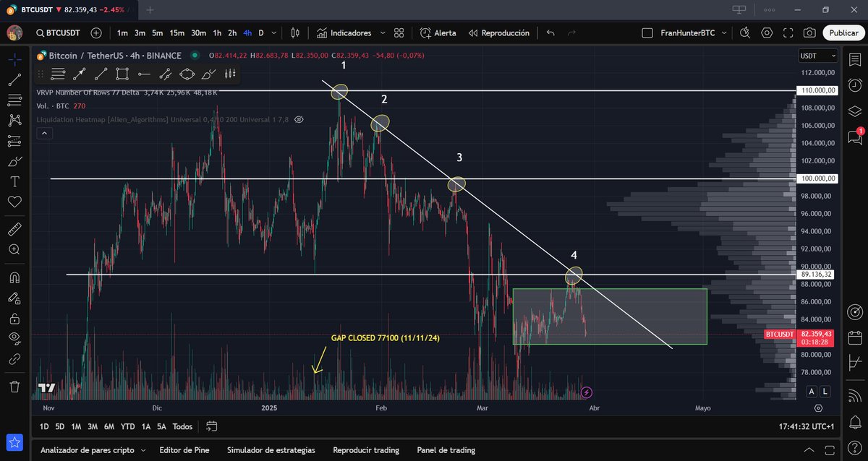Open the calendar panel in right sidebar

click(x=854, y=337)
